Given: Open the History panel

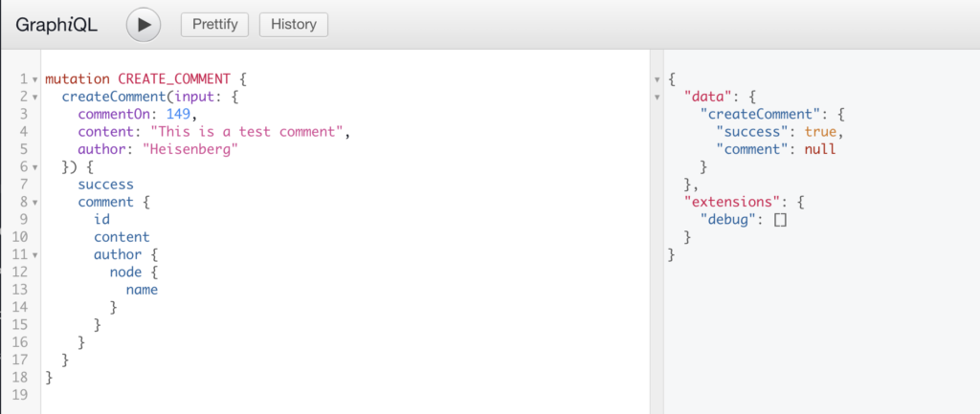Looking at the screenshot, I should click(x=294, y=25).
